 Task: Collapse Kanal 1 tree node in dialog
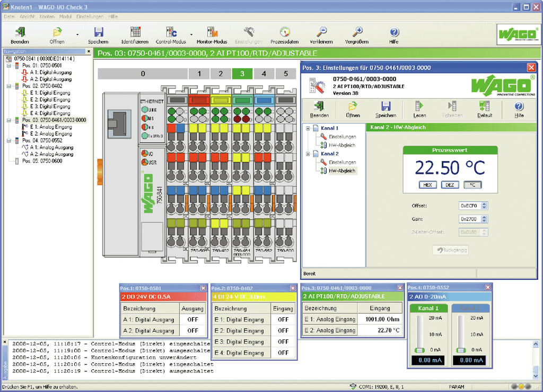click(x=308, y=128)
